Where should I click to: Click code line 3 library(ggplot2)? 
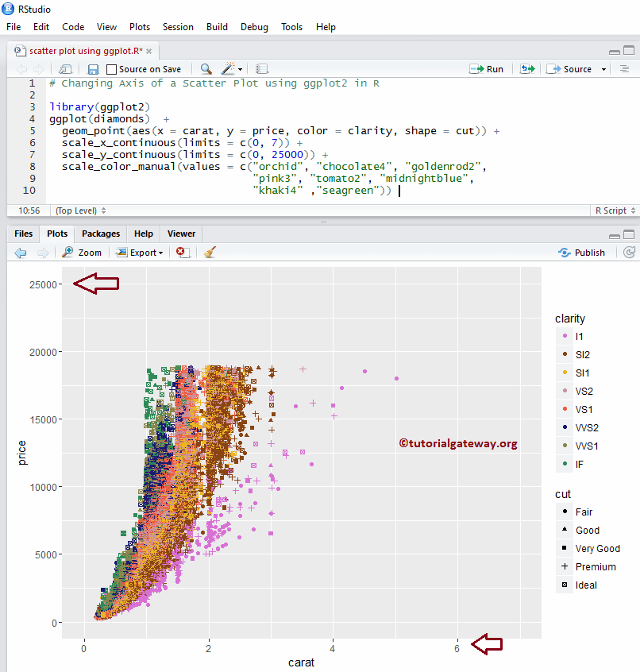click(x=100, y=106)
